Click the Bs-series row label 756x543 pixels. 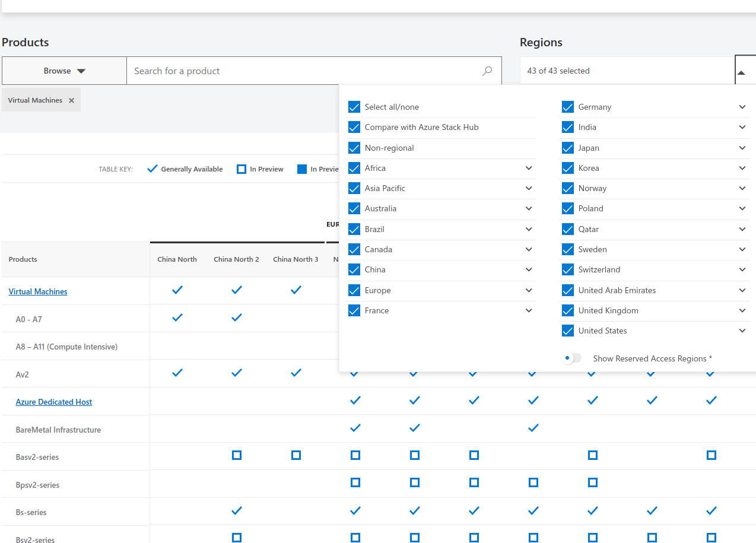(31, 512)
